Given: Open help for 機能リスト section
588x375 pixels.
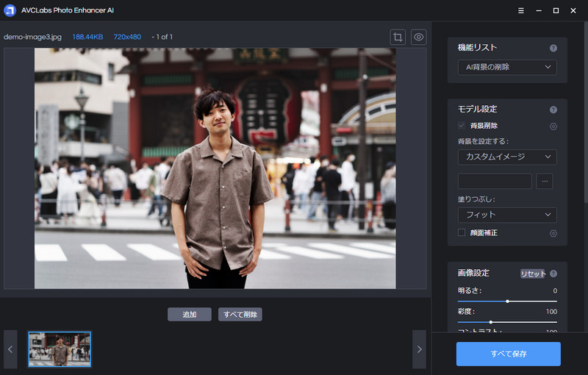Looking at the screenshot, I should point(553,48).
